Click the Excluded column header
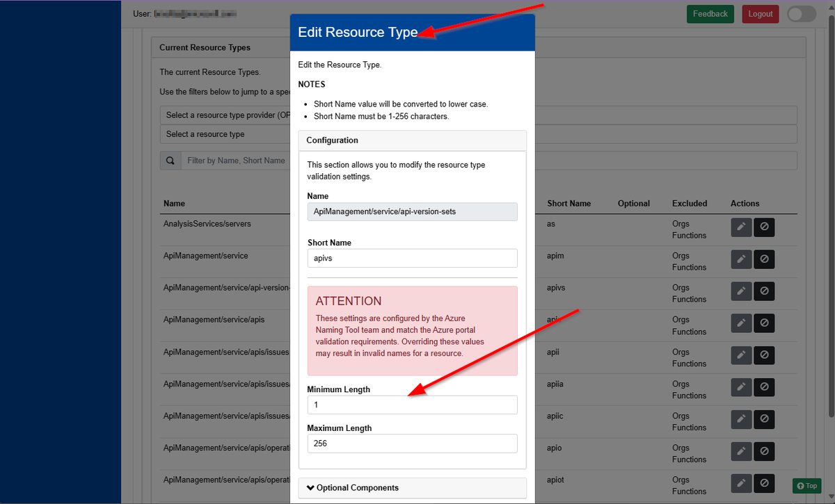This screenshot has height=504, width=835. coord(690,204)
